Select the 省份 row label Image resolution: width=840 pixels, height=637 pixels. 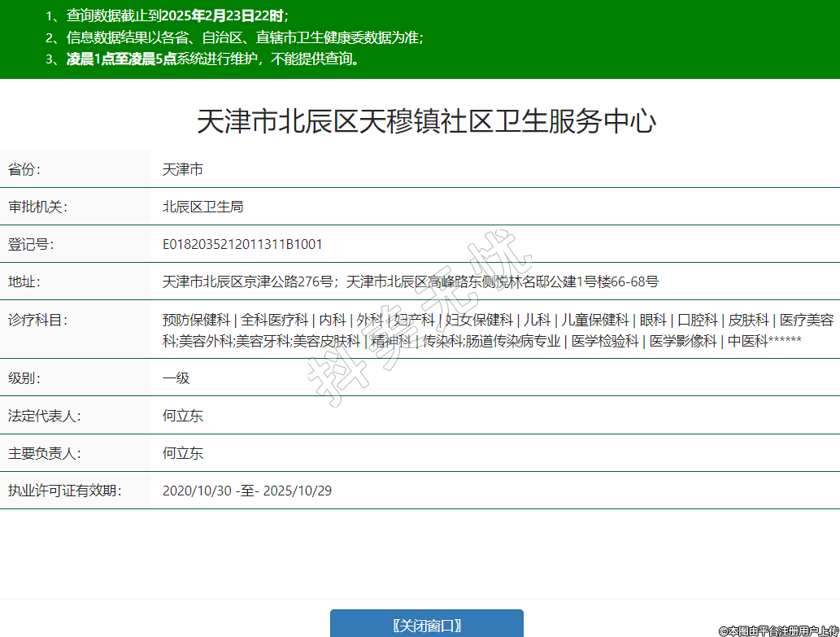coord(24,169)
